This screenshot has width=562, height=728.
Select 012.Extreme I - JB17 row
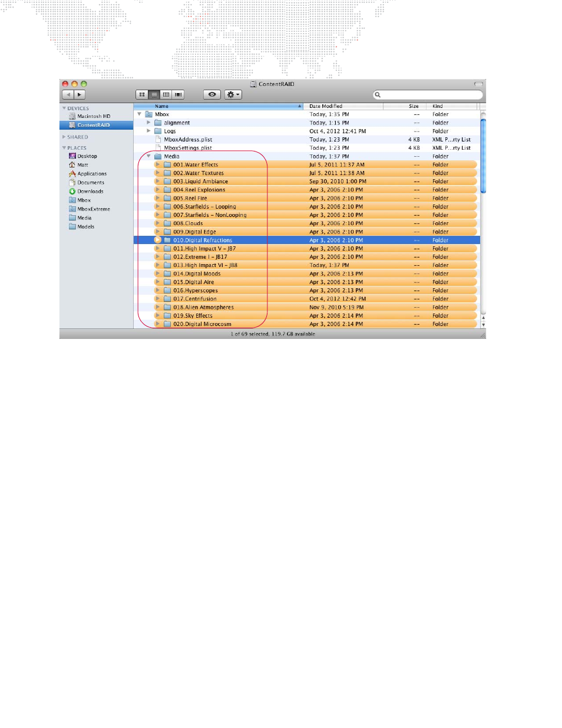click(x=307, y=257)
